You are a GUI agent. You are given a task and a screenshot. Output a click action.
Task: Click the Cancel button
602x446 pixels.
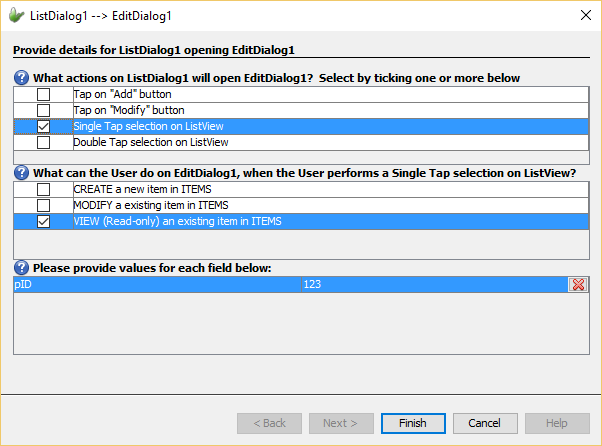tap(485, 423)
